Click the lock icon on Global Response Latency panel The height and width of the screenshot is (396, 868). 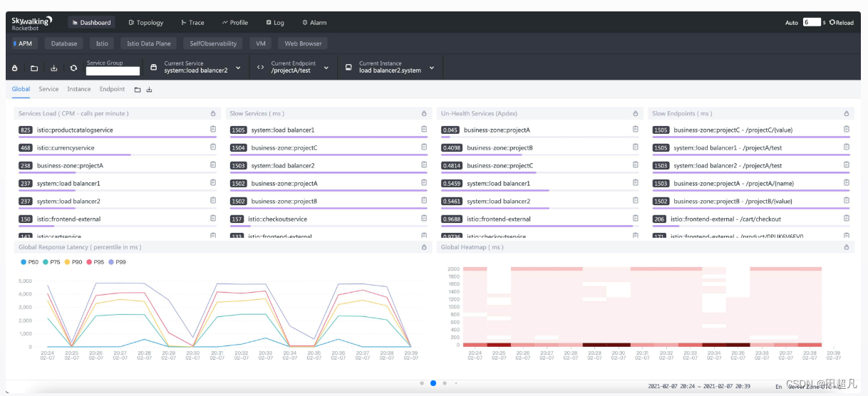coord(424,247)
